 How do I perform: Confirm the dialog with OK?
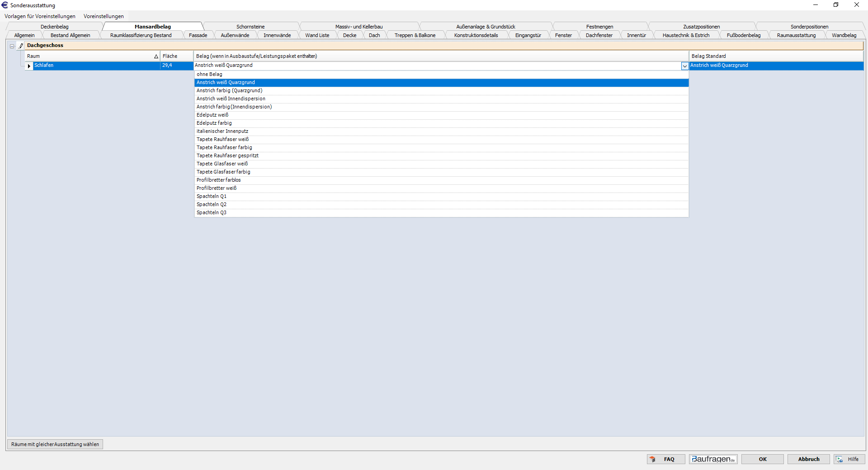762,459
